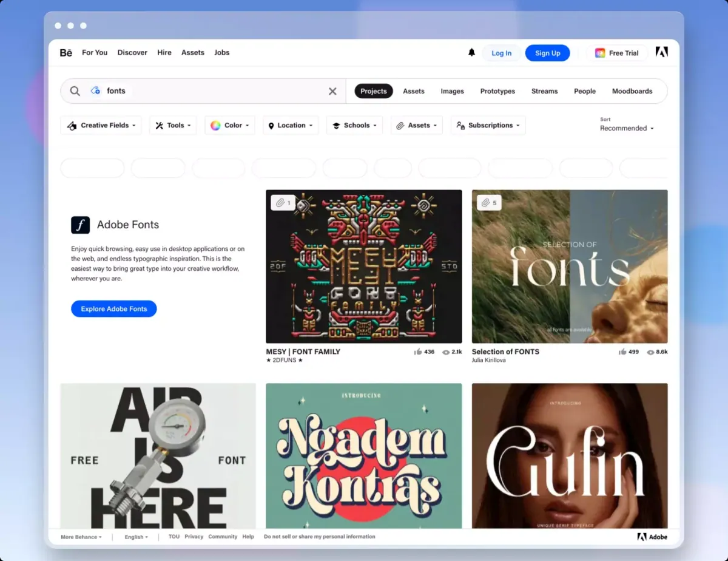Clear the search with the X icon
Screen dimensions: 728x561
[x=332, y=91]
